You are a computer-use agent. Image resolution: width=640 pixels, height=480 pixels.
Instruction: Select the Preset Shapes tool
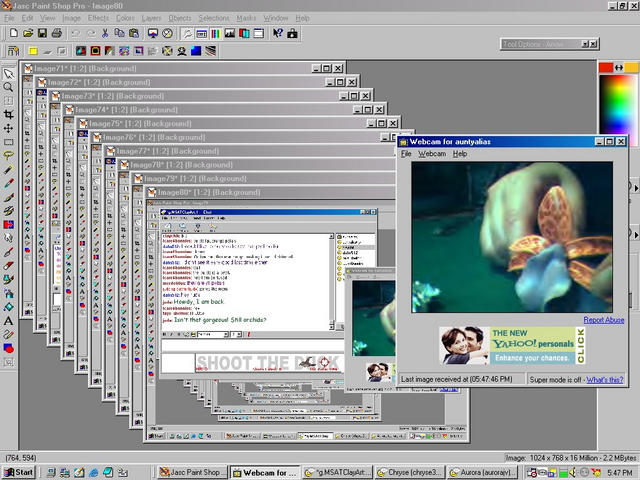tap(8, 348)
